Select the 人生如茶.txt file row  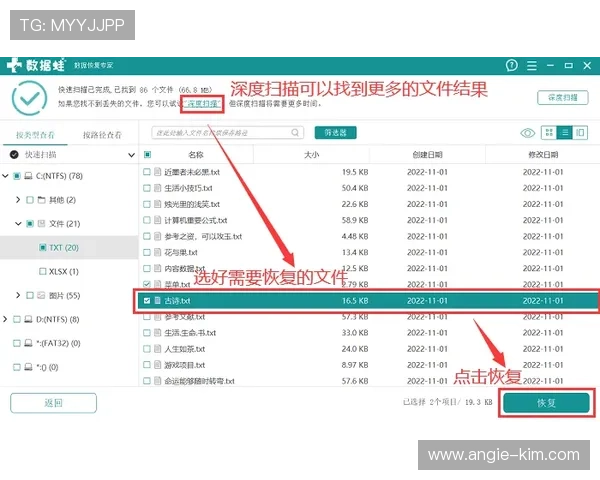click(x=369, y=349)
